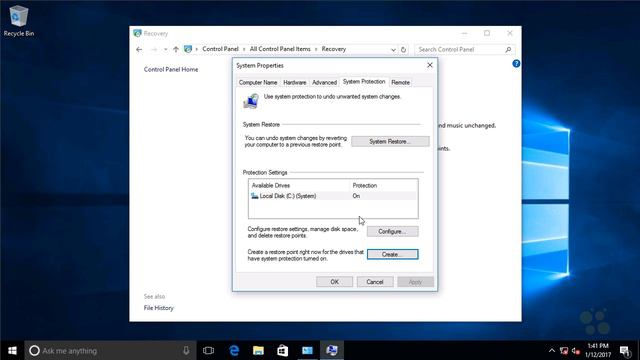Image resolution: width=640 pixels, height=360 pixels.
Task: Open help with blue question mark icon
Action: 516,64
